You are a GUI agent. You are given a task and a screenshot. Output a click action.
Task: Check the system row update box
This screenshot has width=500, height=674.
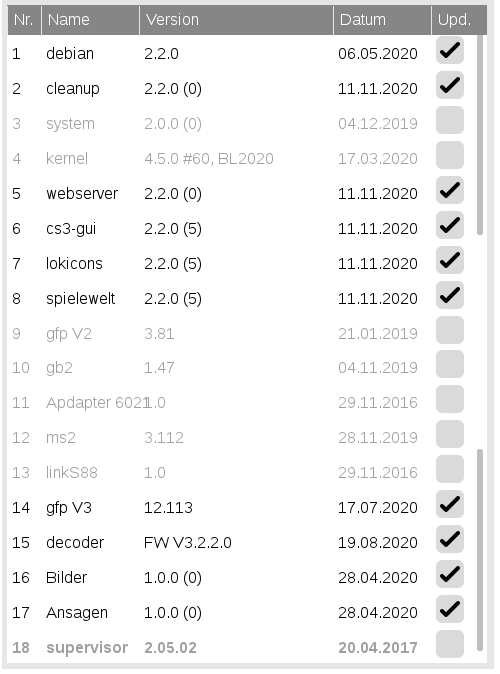point(449,121)
